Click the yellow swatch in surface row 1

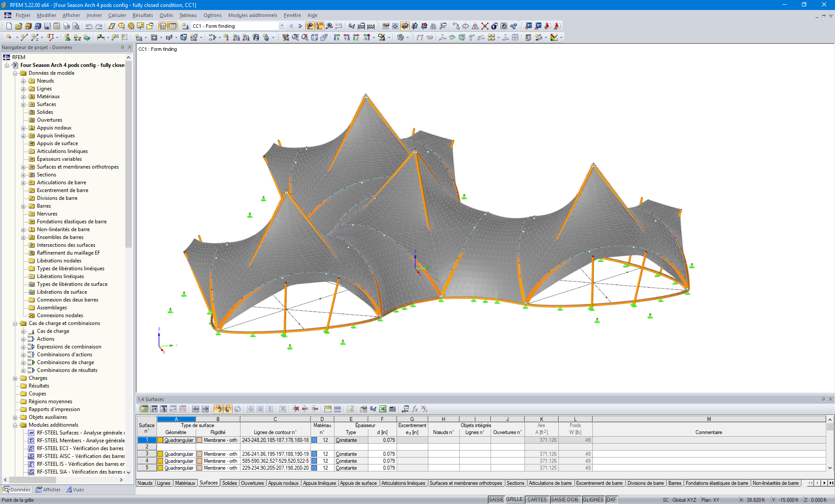160,440
